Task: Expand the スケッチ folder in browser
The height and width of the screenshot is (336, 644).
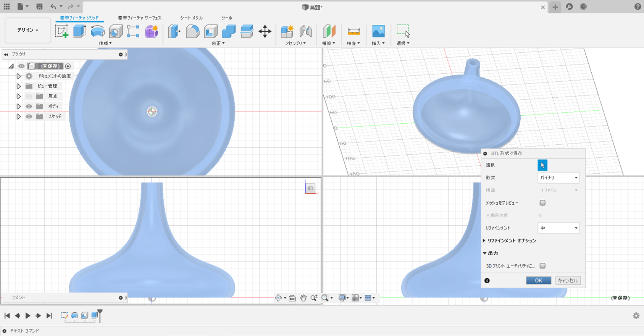Action: [x=18, y=116]
